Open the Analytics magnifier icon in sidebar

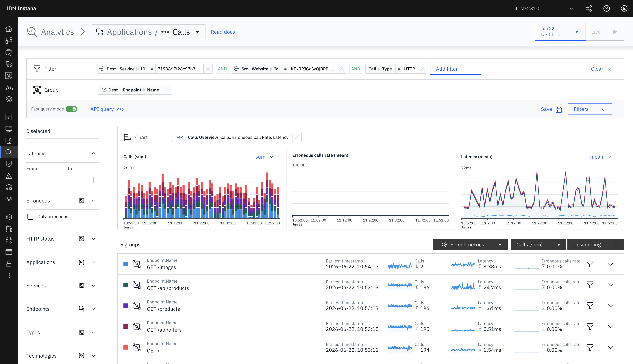tap(9, 152)
